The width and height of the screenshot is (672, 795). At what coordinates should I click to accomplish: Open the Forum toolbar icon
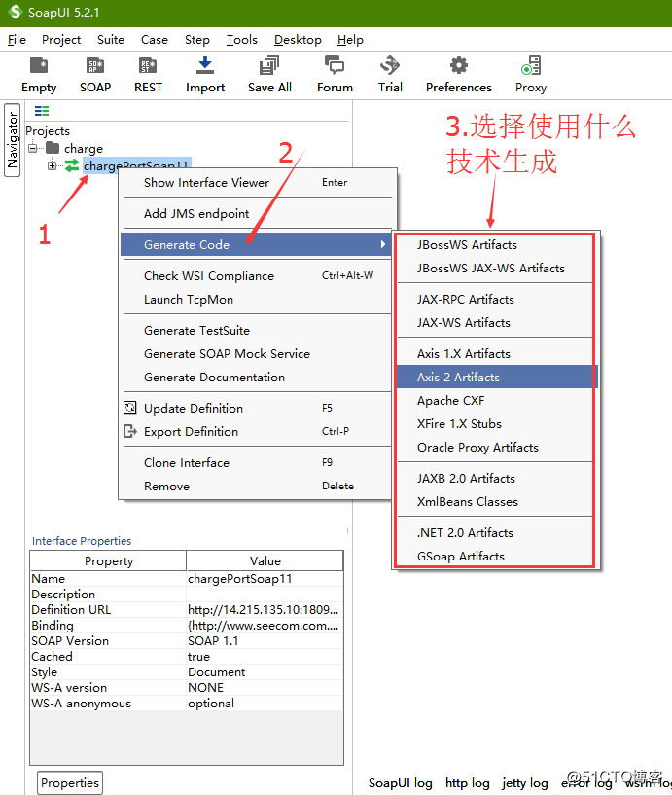click(335, 66)
